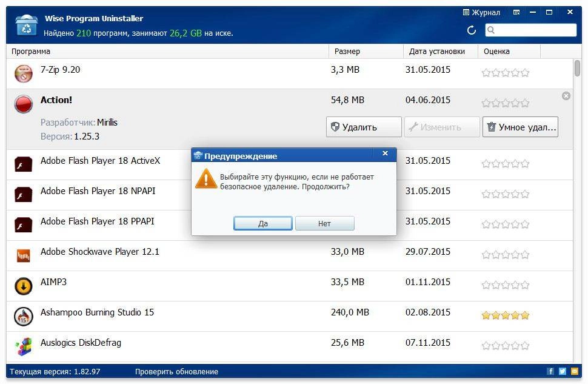Click the Удалить safe uninstall button
The image size is (588, 384).
point(364,127)
